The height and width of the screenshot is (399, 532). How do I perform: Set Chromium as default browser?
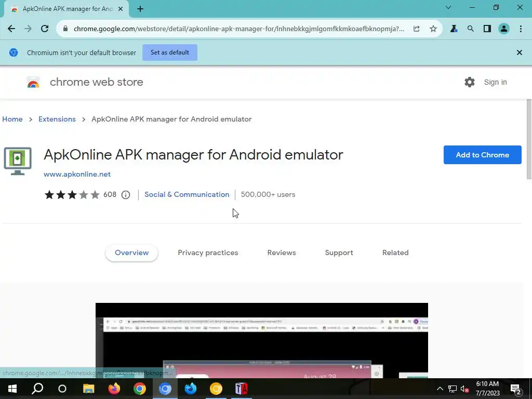pos(170,52)
